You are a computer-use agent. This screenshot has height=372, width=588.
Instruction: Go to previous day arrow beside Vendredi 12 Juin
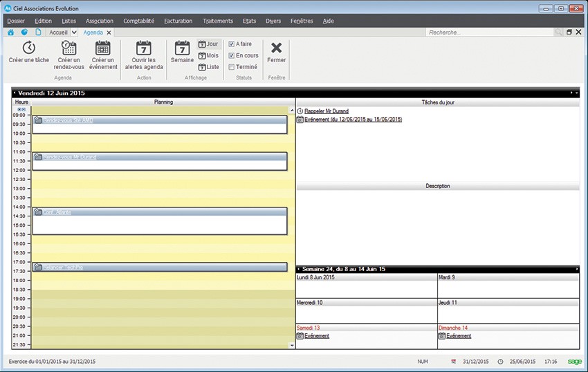[x=15, y=93]
